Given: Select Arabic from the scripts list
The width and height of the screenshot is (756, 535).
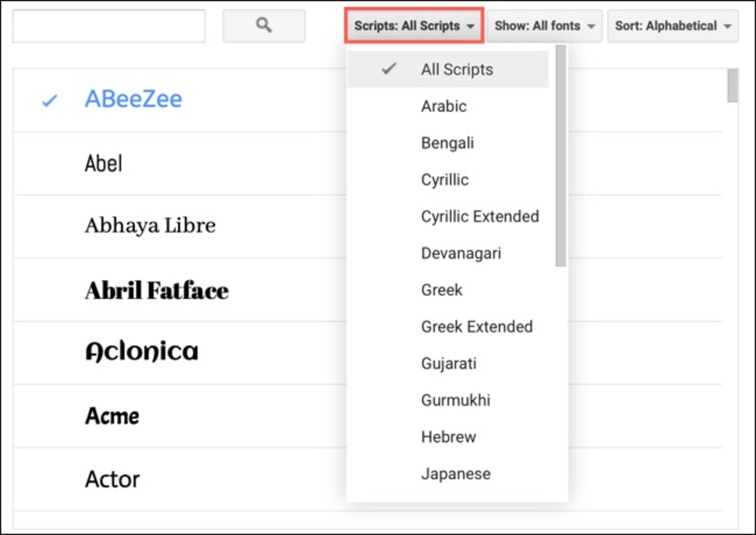Looking at the screenshot, I should pos(443,106).
